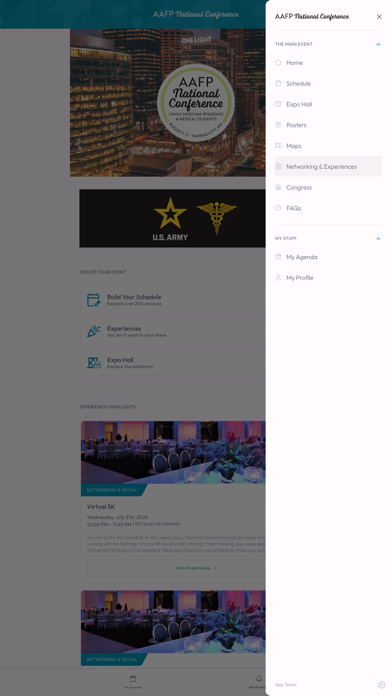The height and width of the screenshot is (696, 392).
Task: Click the FAQs question icon
Action: pos(278,208)
